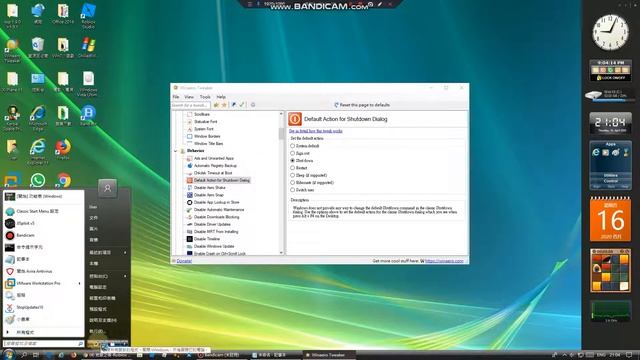Open the Recycle Bin on the desktop

pyautogui.click(x=38, y=47)
